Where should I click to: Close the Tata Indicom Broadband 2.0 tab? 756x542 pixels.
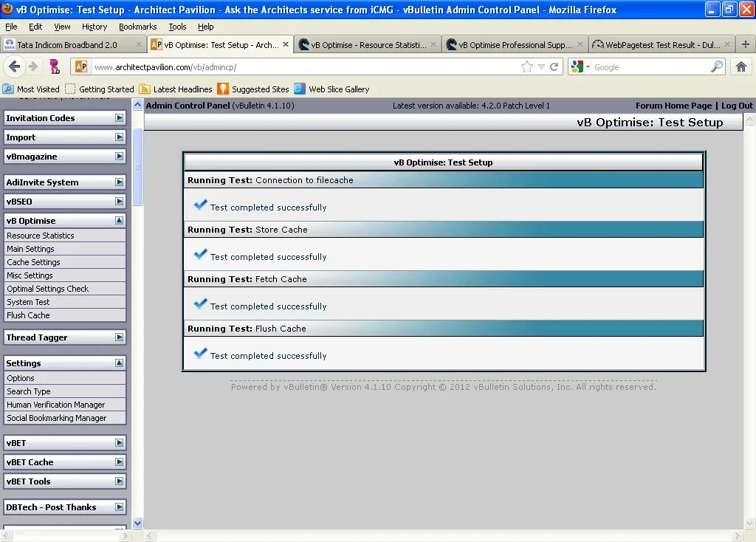[139, 44]
